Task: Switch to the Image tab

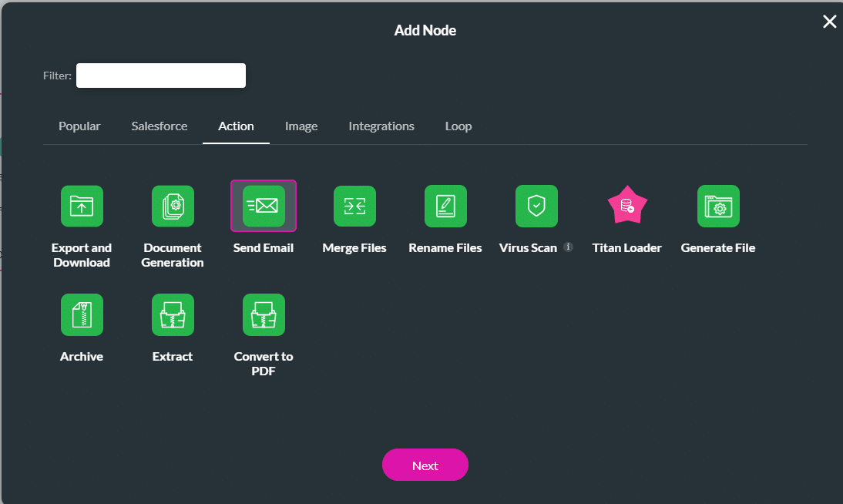Action: [x=301, y=126]
